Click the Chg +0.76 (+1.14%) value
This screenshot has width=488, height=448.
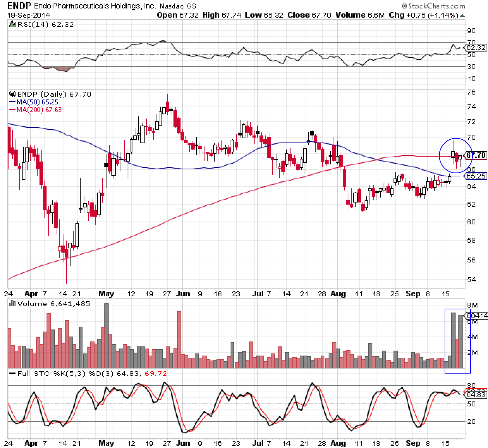pos(423,15)
